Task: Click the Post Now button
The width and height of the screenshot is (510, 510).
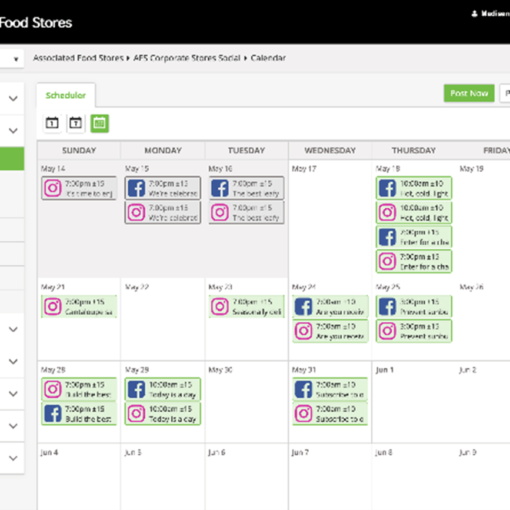Action: tap(469, 93)
